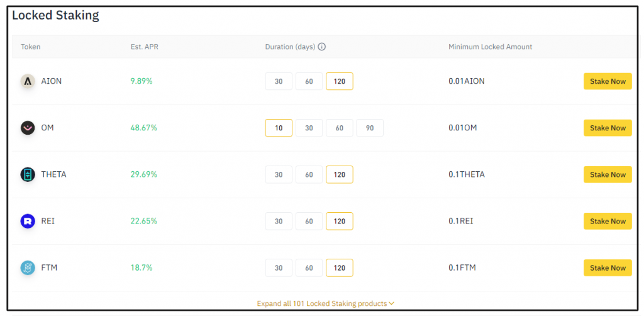Expand all 101 Locked Staking products
Viewport: 644px width, 316px height.
(321, 303)
